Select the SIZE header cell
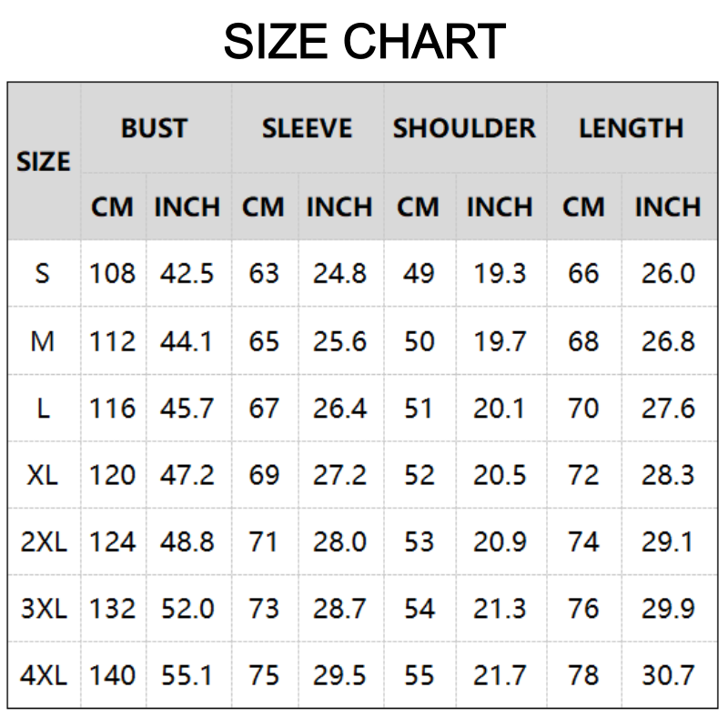 (44, 162)
